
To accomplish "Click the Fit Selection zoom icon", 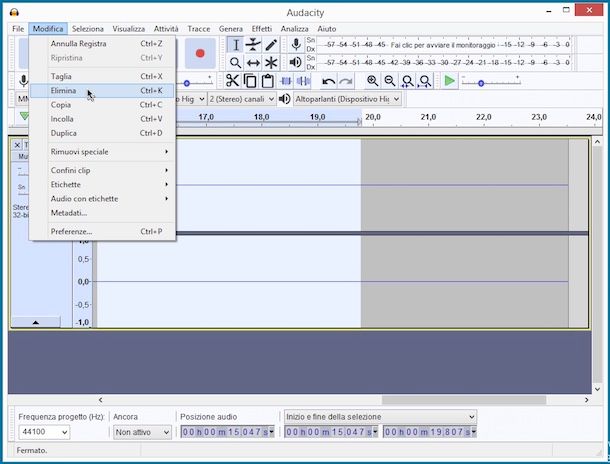I will 407,81.
